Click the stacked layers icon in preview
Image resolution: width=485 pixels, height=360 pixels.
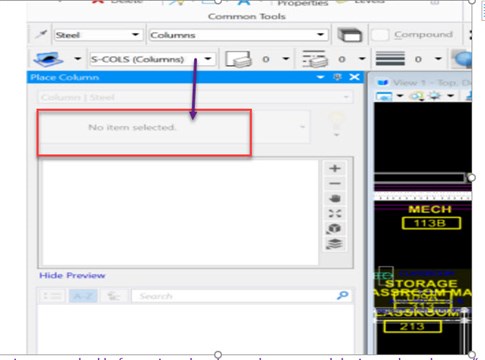[335, 244]
